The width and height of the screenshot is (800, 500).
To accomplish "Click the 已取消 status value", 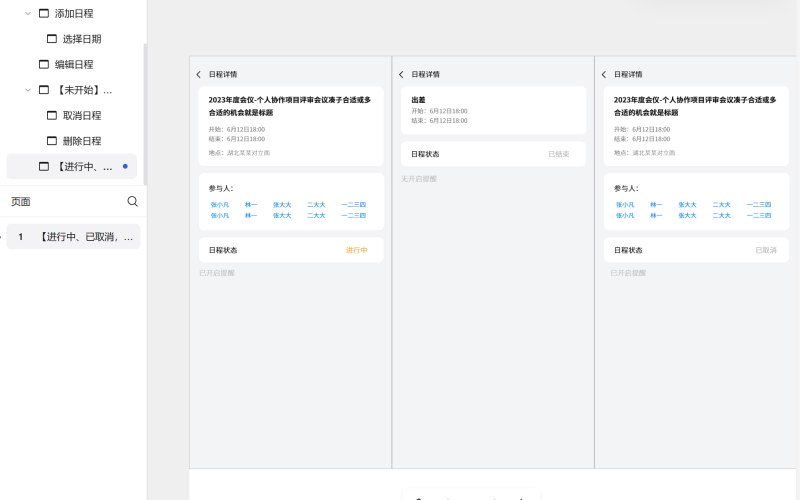I will click(766, 250).
